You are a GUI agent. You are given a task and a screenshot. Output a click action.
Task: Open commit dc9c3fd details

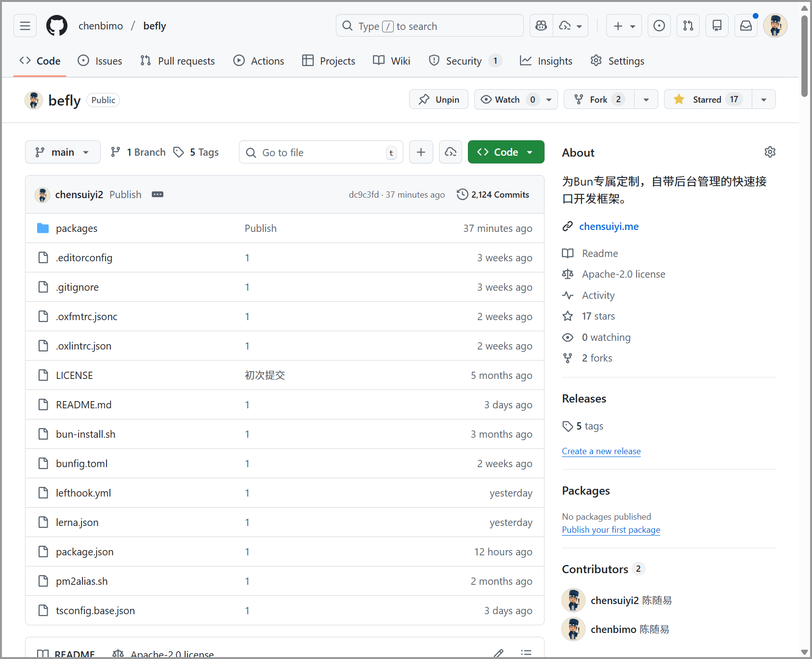click(x=364, y=195)
